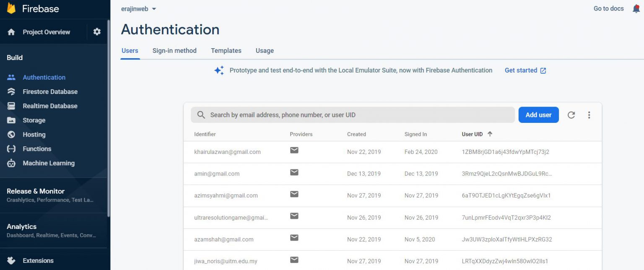The image size is (644, 270).
Task: Sort by User UID column arrow
Action: (490, 134)
